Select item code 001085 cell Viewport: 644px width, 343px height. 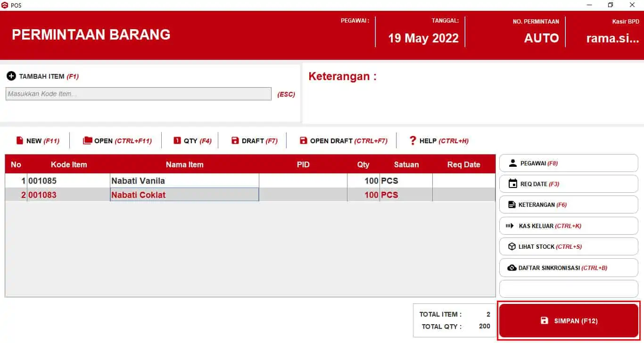point(68,180)
